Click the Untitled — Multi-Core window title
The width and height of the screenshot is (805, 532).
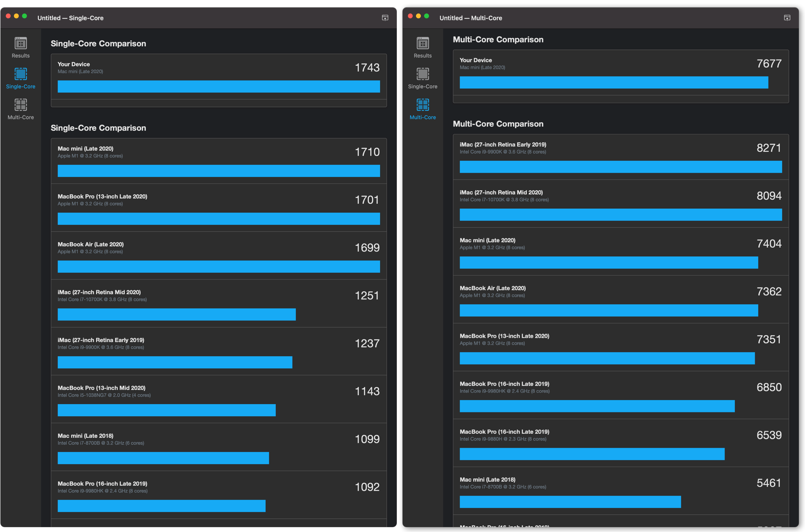470,18
